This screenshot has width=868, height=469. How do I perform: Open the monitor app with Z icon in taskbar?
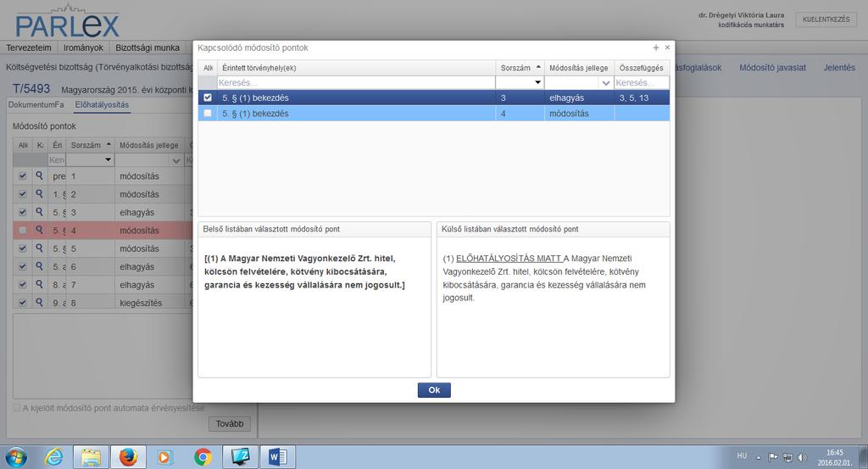click(x=240, y=457)
